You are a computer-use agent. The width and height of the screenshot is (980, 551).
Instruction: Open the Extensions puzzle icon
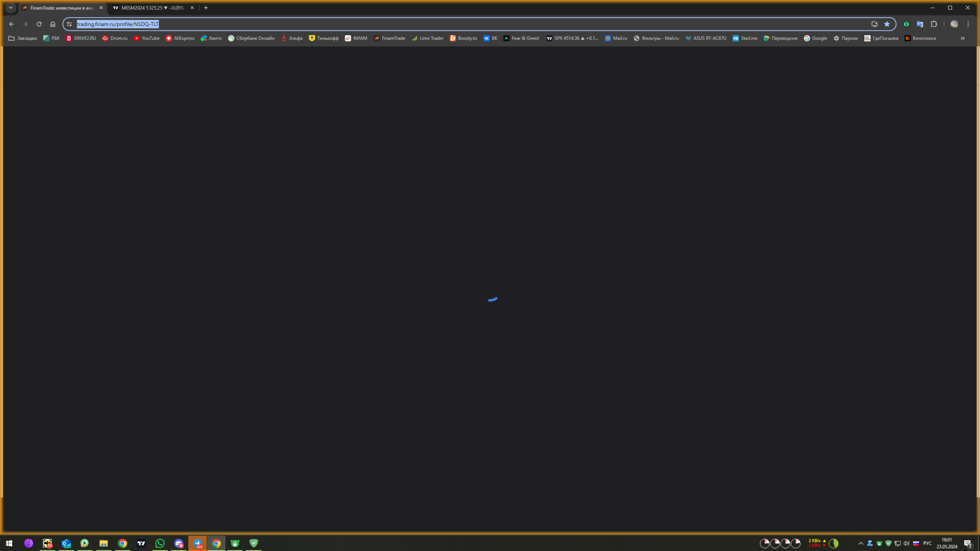(934, 24)
